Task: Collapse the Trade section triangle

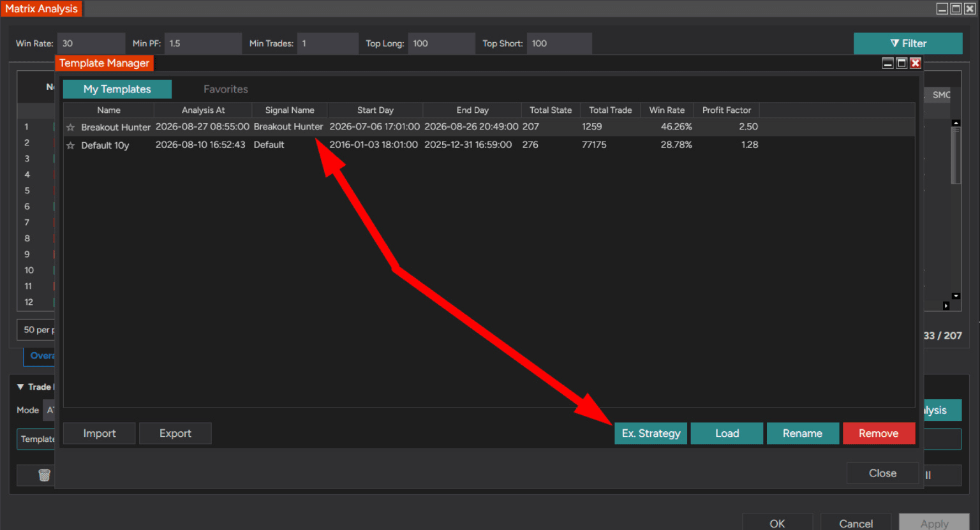Action: (20, 386)
